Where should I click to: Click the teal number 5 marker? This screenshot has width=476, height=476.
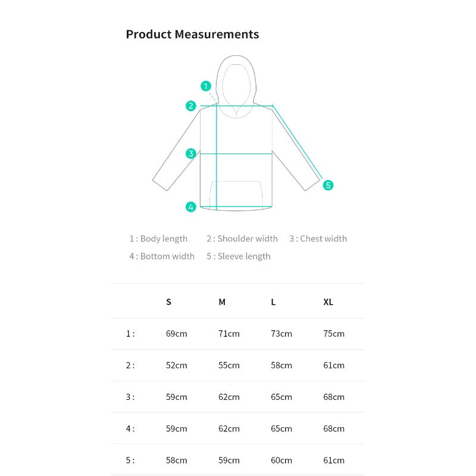328,185
